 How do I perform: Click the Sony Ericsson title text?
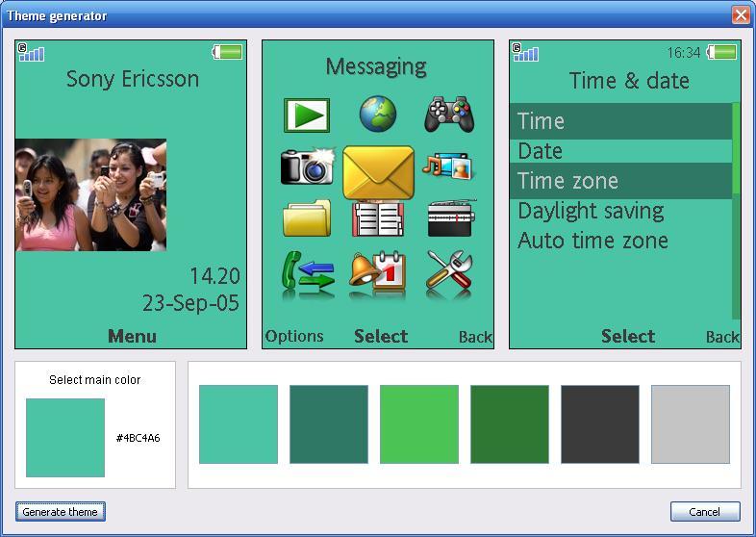(x=133, y=79)
